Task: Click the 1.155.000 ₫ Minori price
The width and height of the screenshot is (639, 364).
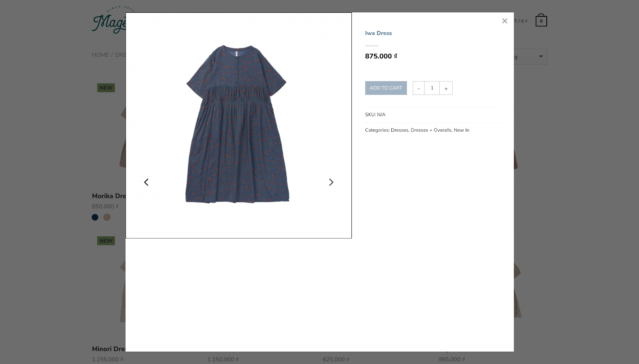Action: click(107, 359)
